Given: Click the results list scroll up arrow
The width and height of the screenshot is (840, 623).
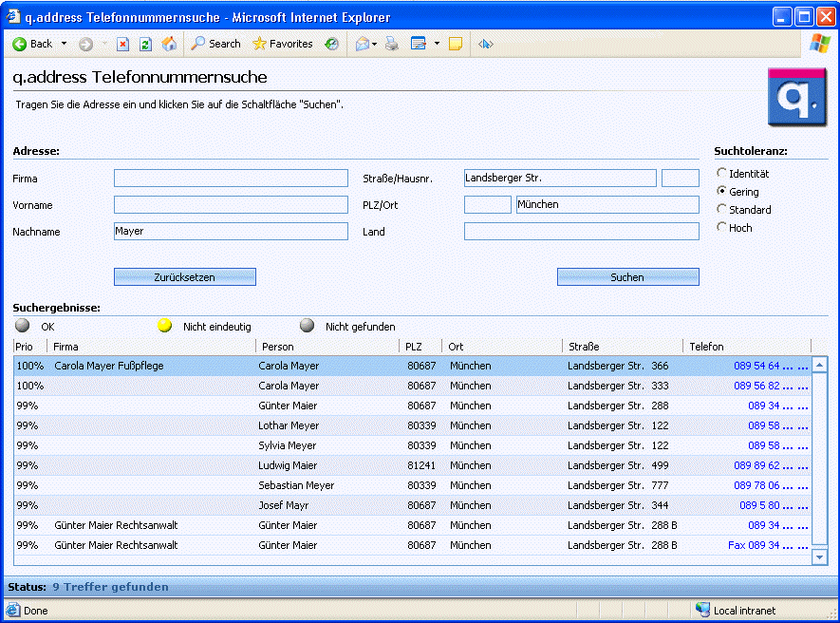Looking at the screenshot, I should coord(820,365).
